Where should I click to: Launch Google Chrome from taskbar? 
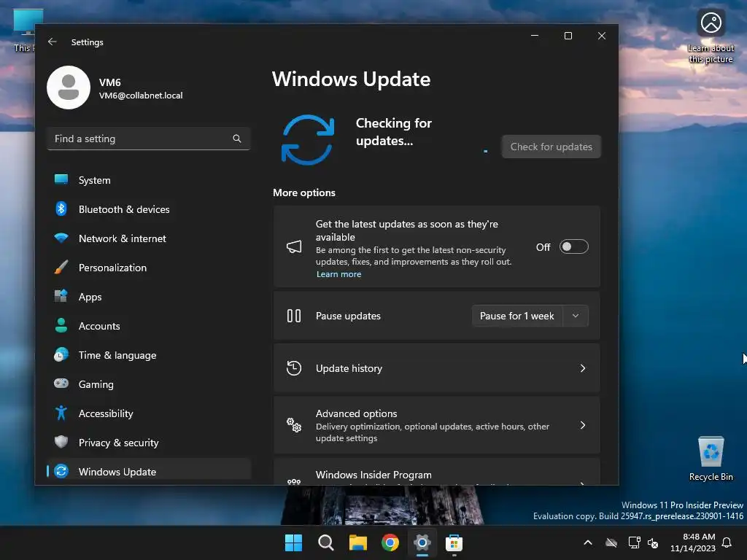390,542
